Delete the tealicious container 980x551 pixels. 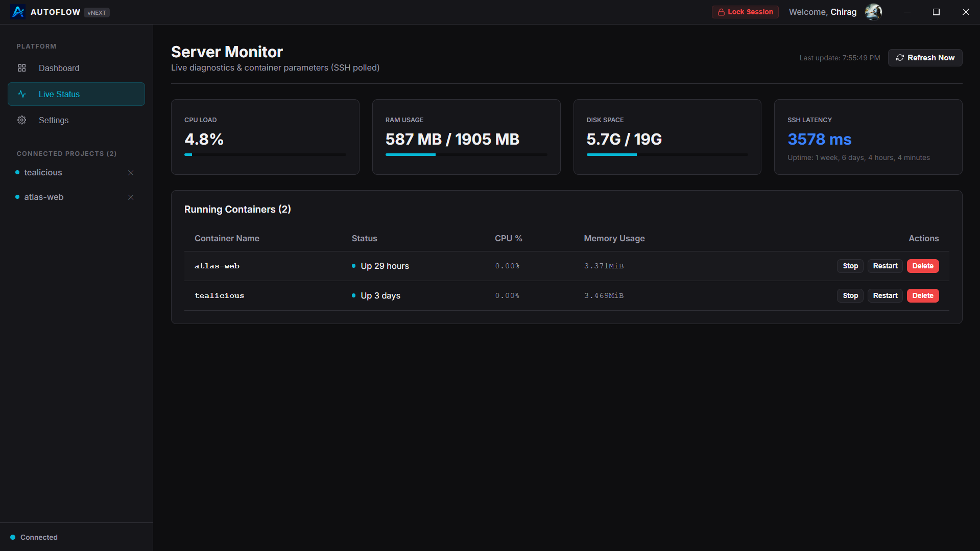pos(922,295)
